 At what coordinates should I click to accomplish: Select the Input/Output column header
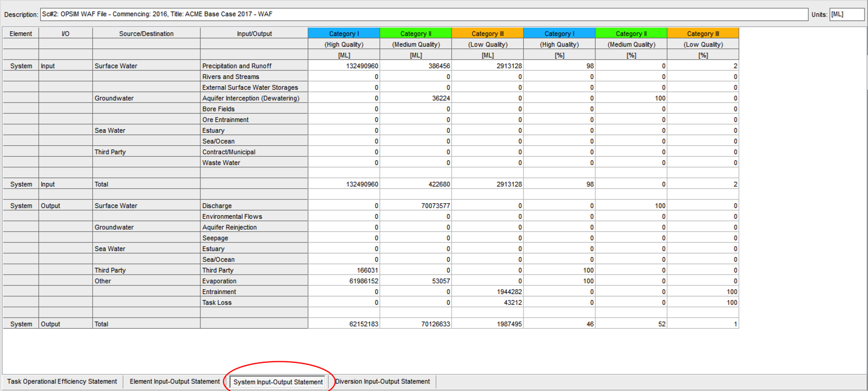[254, 34]
